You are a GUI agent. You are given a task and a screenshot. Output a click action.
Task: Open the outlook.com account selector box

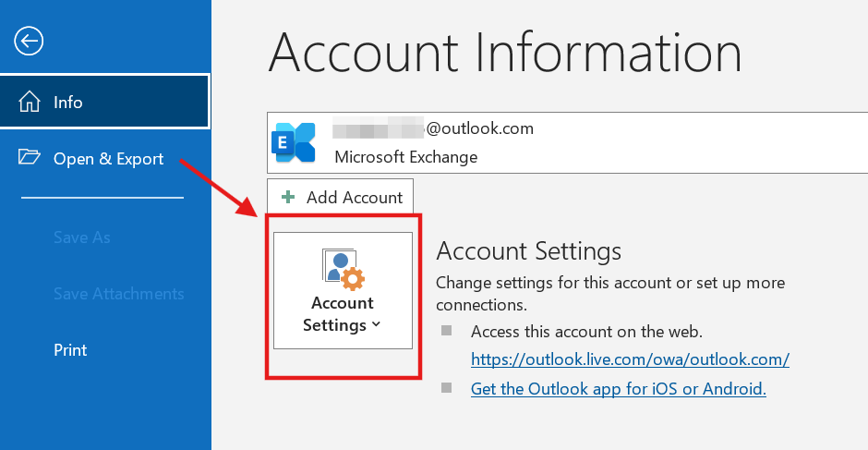pyautogui.click(x=567, y=142)
